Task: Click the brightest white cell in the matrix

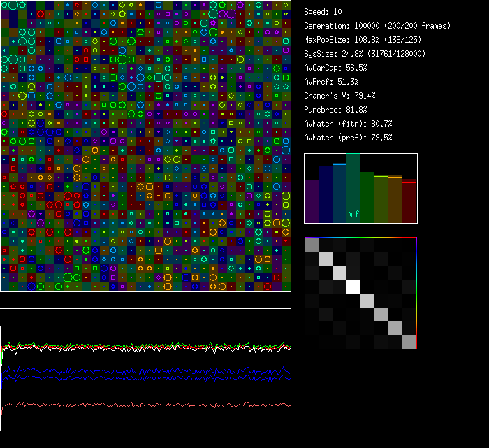Action: [x=353, y=286]
